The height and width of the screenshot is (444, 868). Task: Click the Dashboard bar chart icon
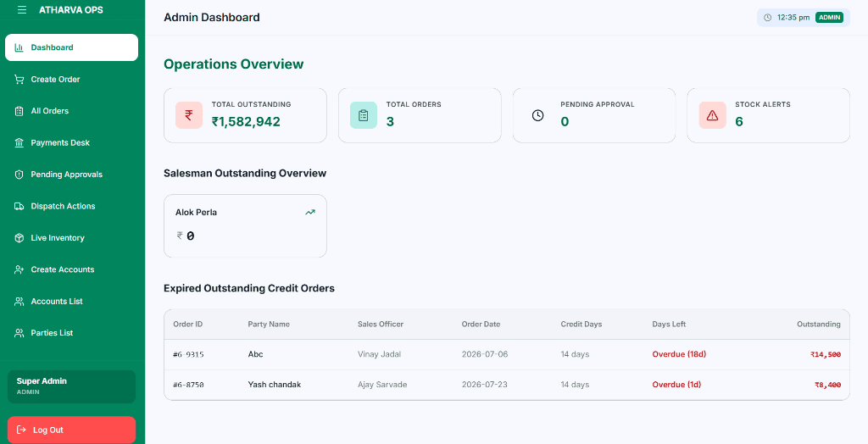(19, 47)
